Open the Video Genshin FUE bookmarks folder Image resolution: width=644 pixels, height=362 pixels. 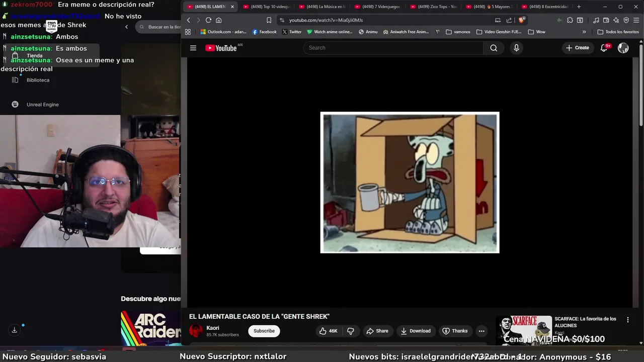coord(499,32)
